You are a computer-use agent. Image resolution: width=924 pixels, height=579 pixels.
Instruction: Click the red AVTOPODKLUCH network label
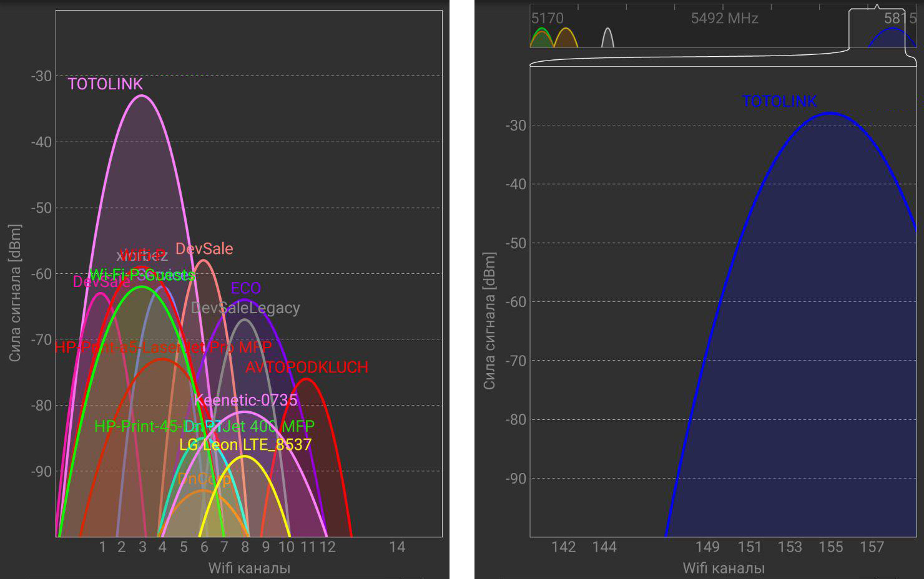307,367
